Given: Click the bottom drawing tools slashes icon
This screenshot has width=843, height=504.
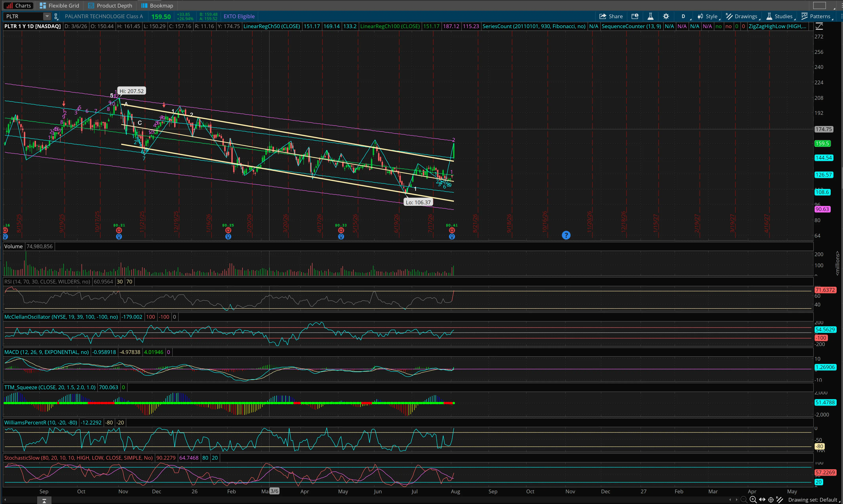Looking at the screenshot, I should pos(779,500).
